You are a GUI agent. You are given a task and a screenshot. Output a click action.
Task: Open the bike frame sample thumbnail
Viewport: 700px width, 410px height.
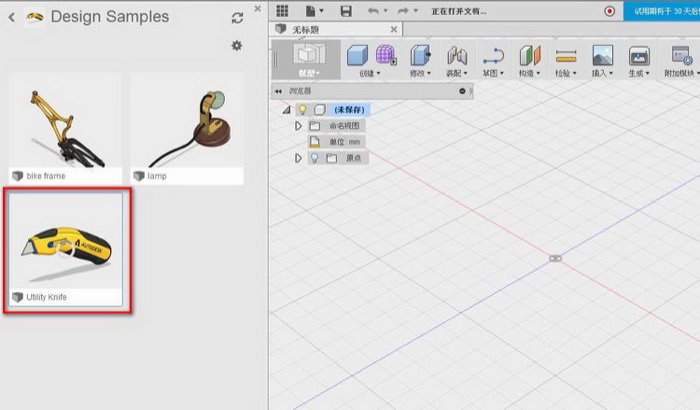(65, 128)
